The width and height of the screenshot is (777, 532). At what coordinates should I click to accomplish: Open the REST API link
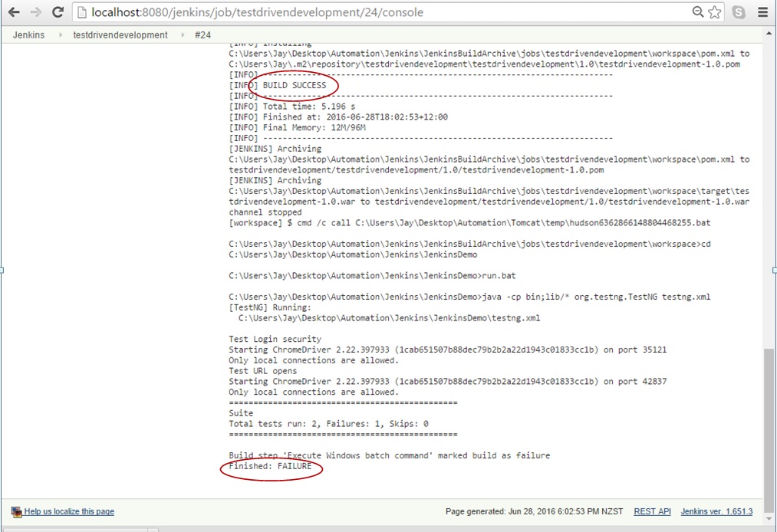tap(652, 511)
